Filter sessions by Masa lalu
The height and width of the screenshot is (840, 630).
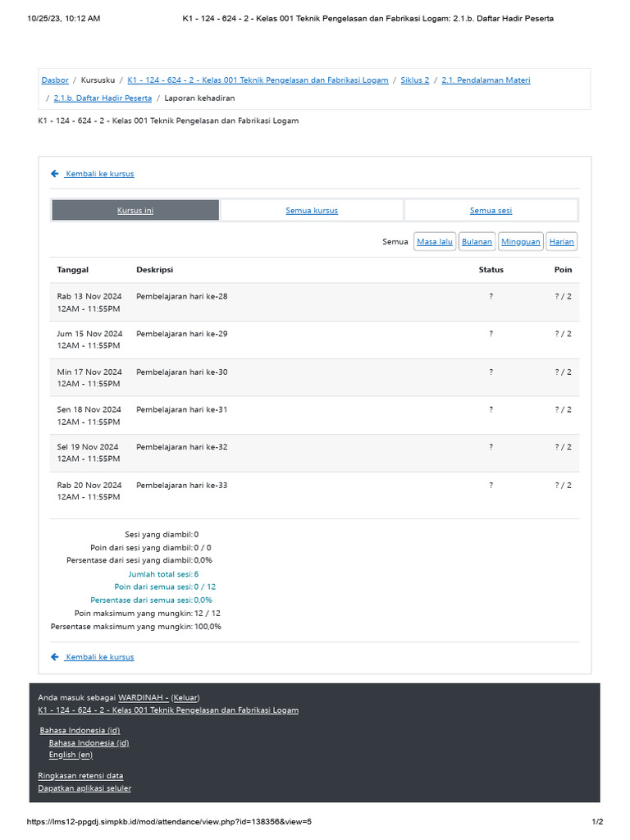coord(435,242)
